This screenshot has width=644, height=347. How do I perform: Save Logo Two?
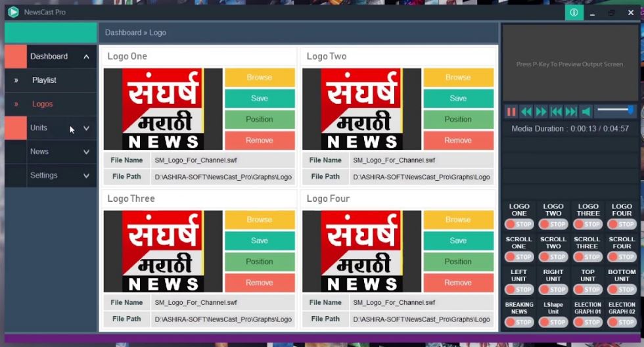tap(459, 98)
